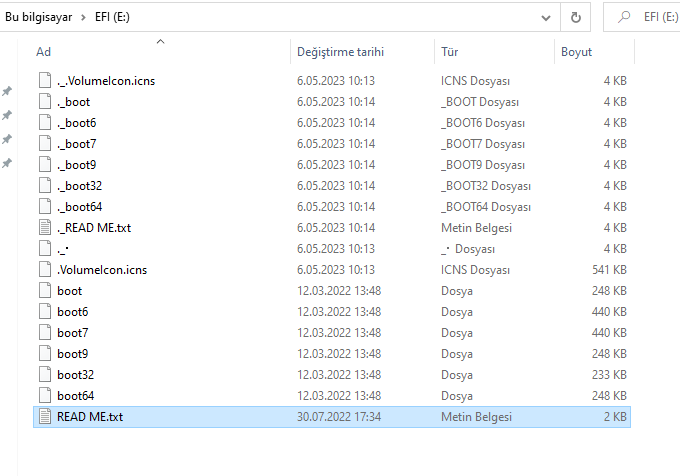Click size '233 KB' of boot32
This screenshot has width=680, height=476.
(x=609, y=375)
